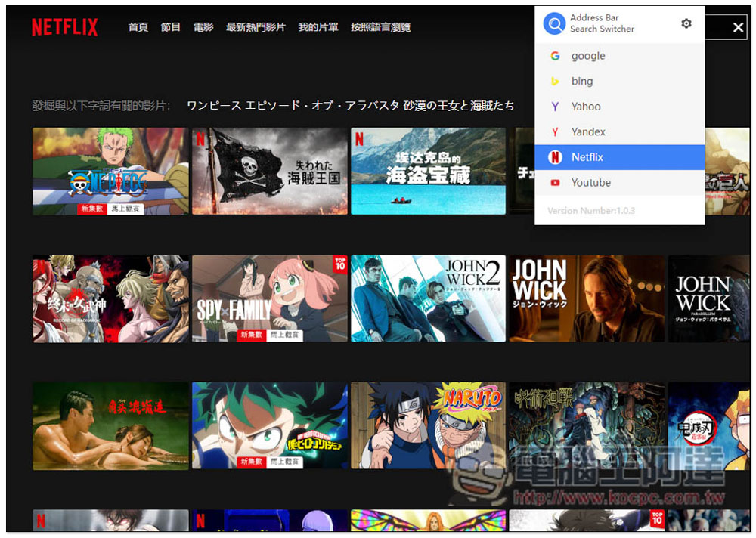
Task: Click the YouTube play icon in list
Action: pyautogui.click(x=555, y=183)
